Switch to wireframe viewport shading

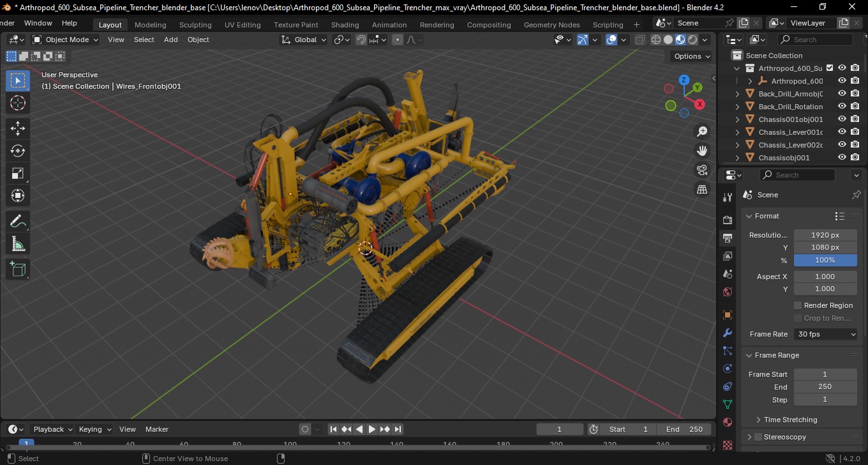656,40
